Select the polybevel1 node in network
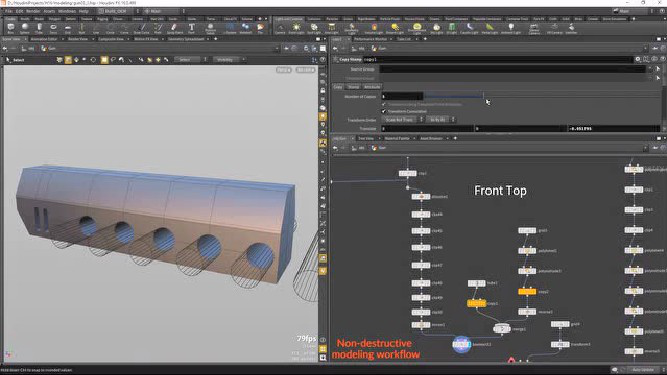This screenshot has width=667, height=375. 527,250
